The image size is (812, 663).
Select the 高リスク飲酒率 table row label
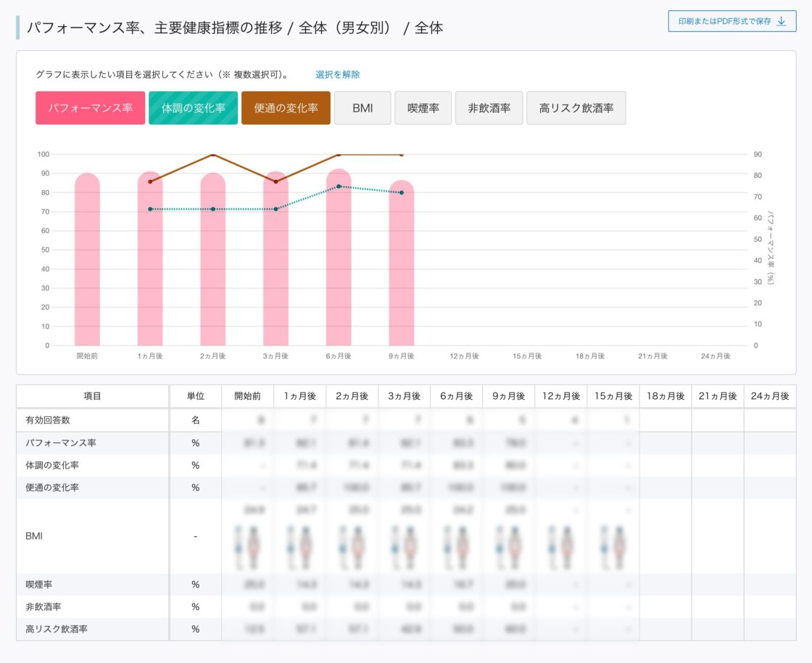coord(57,629)
